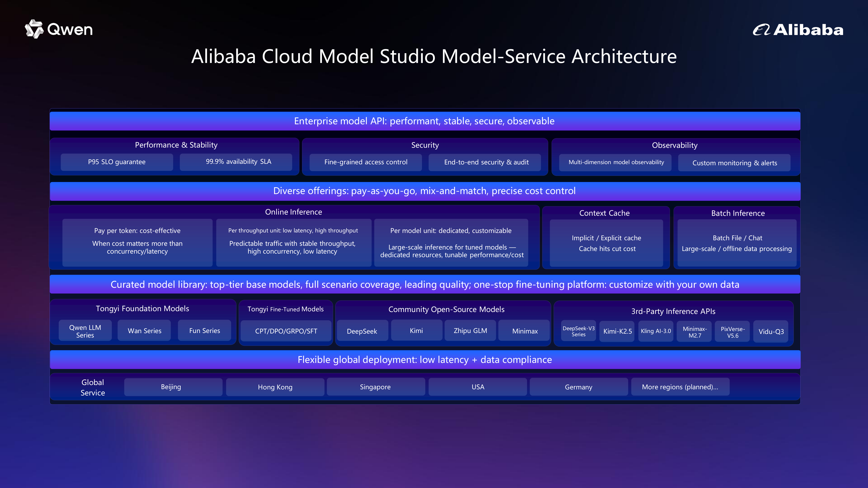Click "More regions (planned)..." box
The width and height of the screenshot is (868, 488).
680,387
